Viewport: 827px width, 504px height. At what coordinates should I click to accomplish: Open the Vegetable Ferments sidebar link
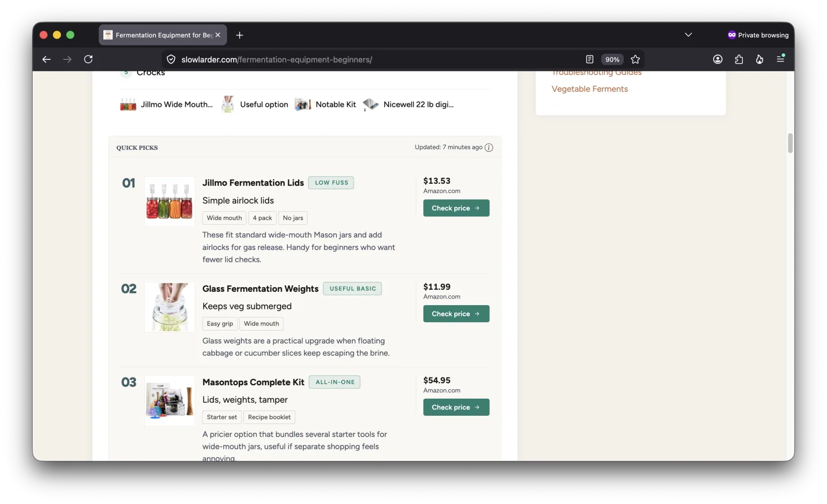(590, 89)
